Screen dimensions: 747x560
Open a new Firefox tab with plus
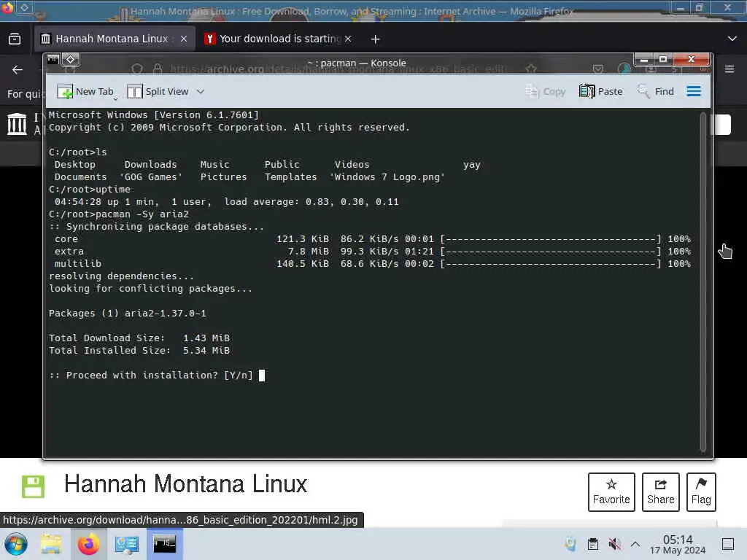point(376,39)
